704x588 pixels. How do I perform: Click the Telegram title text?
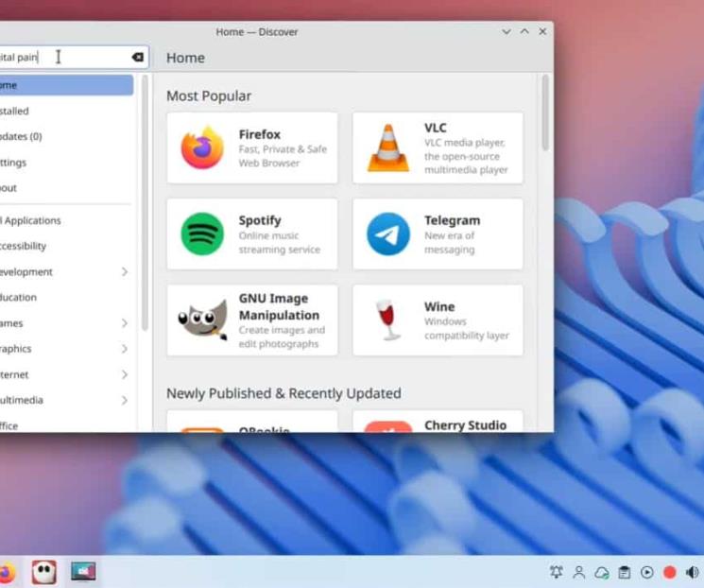point(452,220)
